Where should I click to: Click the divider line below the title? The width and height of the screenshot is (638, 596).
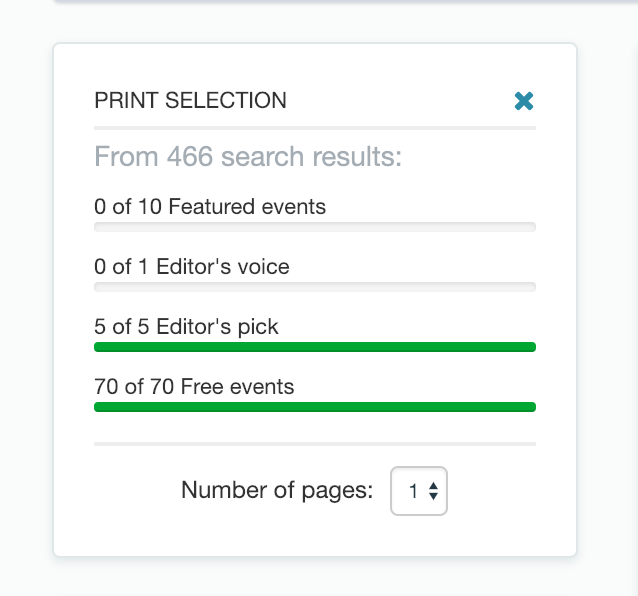click(315, 128)
